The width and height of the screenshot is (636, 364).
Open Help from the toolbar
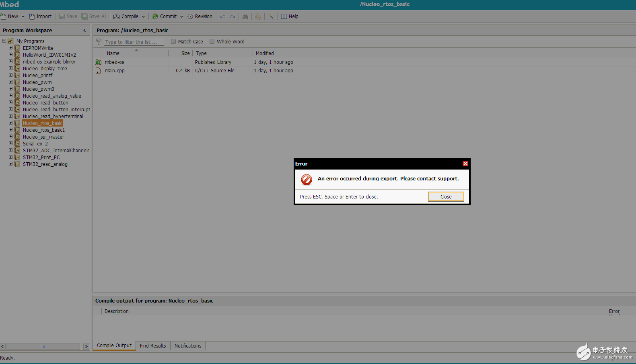coord(290,16)
